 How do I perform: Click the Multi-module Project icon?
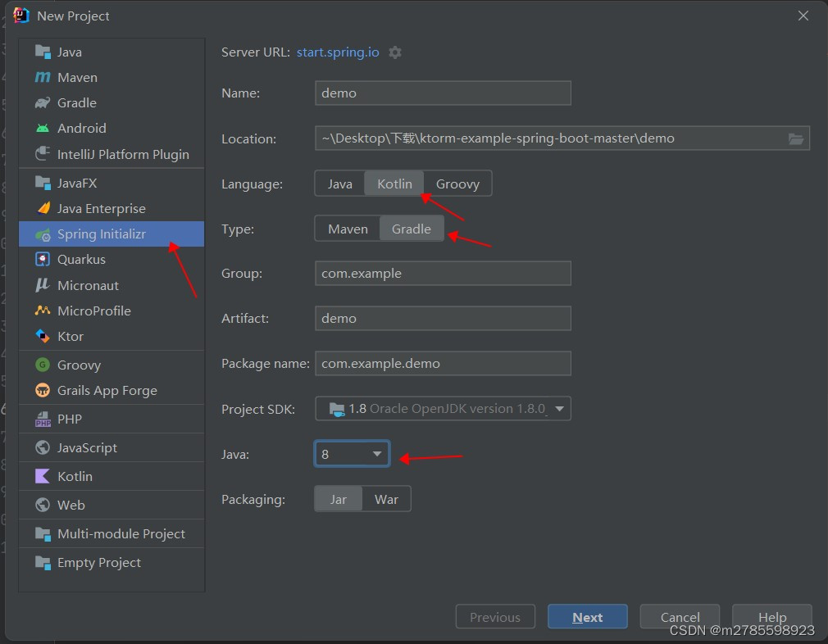tap(43, 533)
